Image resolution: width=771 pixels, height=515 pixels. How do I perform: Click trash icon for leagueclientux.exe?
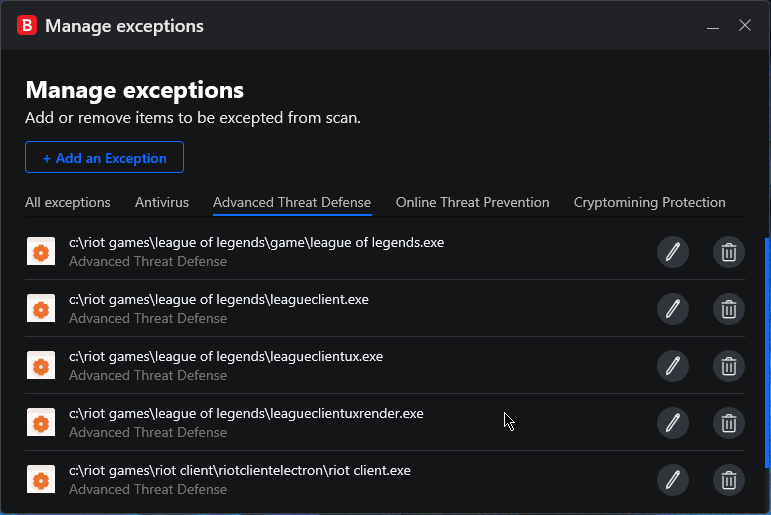pos(729,366)
